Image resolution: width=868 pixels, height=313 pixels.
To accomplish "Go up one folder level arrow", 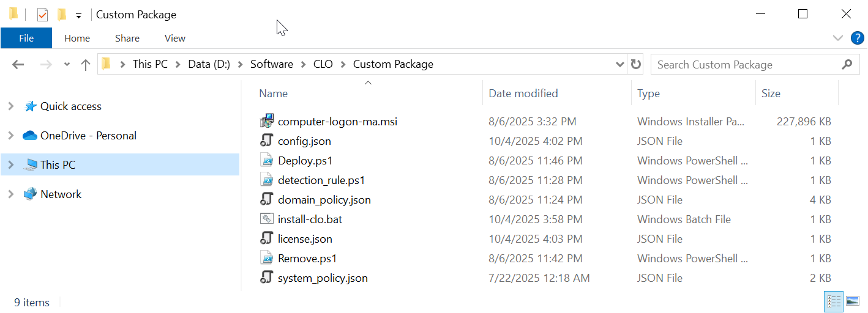I will pos(86,65).
